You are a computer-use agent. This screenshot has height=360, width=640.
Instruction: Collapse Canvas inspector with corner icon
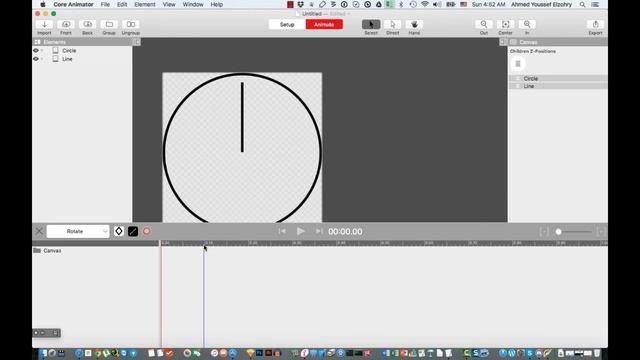click(x=503, y=42)
